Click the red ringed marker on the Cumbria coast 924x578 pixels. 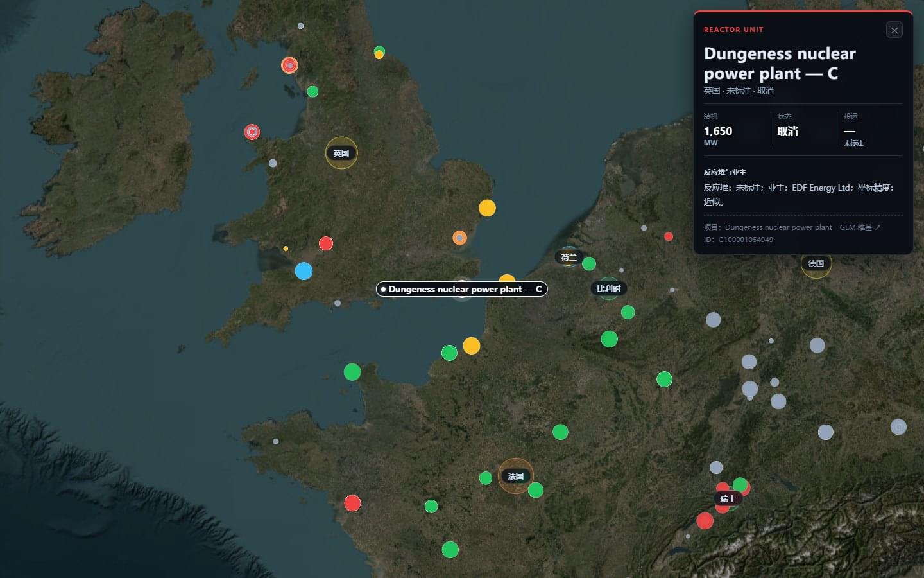(x=289, y=65)
